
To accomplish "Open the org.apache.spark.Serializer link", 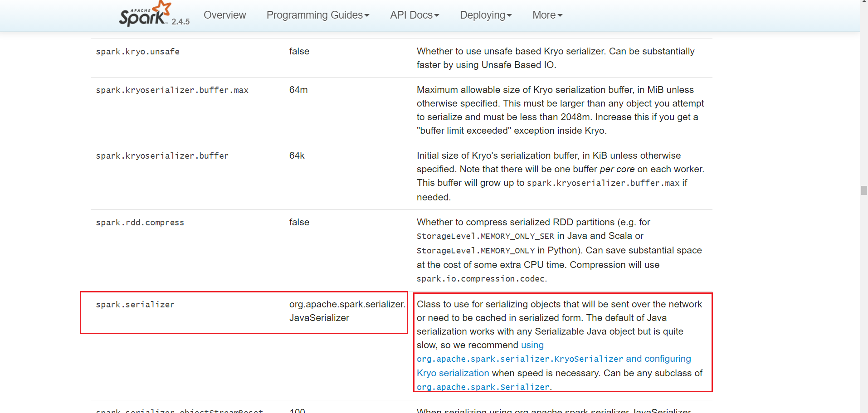I will pos(483,387).
